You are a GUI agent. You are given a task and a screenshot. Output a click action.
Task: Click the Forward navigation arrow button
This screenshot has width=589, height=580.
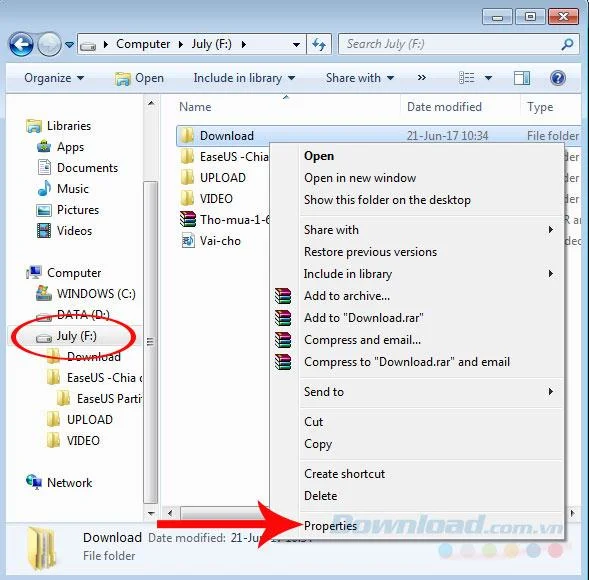[x=50, y=45]
